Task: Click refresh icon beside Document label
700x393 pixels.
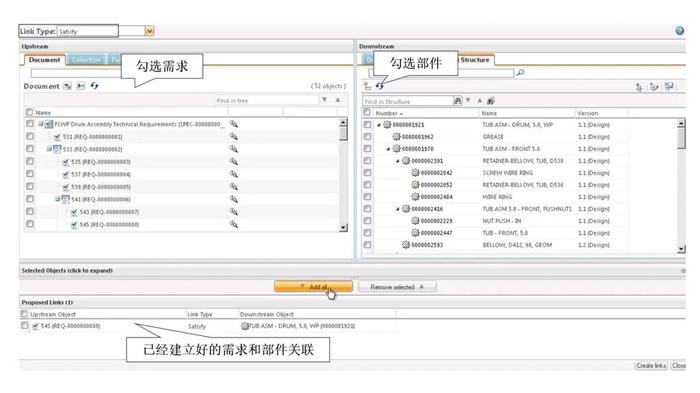Action: click(x=94, y=86)
